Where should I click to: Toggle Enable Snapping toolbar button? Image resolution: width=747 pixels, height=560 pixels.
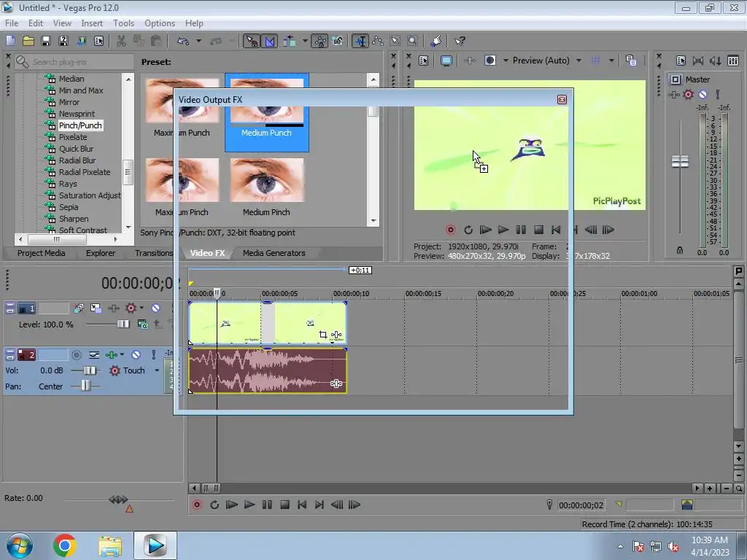[x=251, y=41]
